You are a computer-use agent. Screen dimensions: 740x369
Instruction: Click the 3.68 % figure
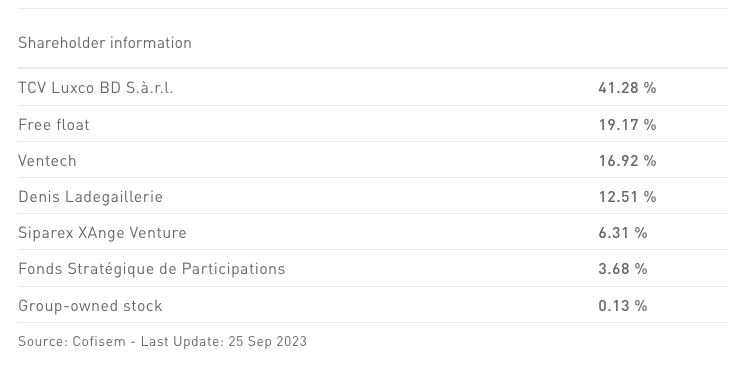(623, 269)
